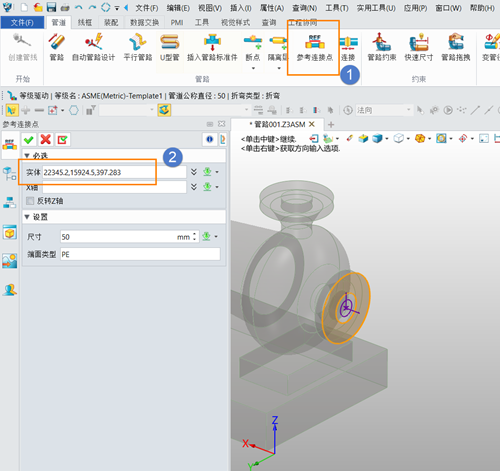This screenshot has height=471, width=500.
Task: Click the 创建管线 create pipeline tool
Action: [23, 47]
